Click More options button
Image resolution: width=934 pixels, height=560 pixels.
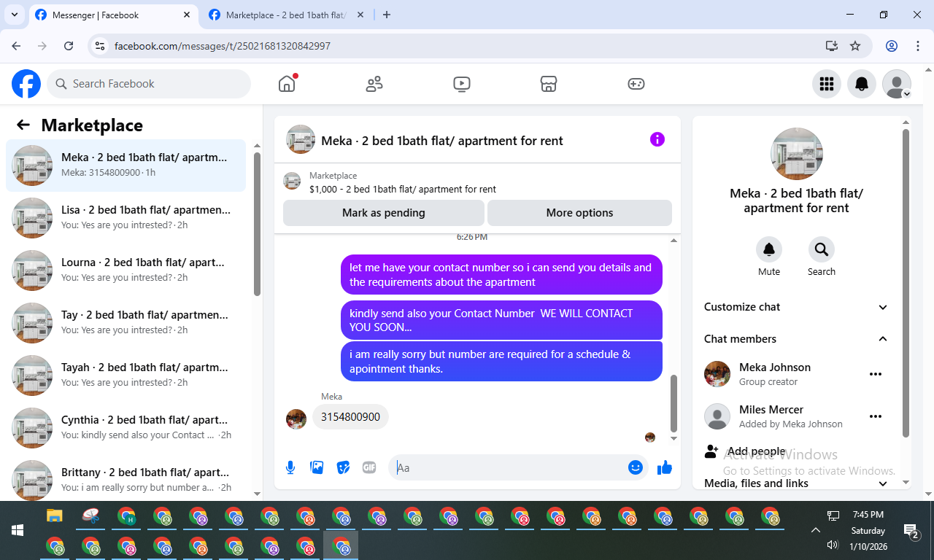click(579, 213)
